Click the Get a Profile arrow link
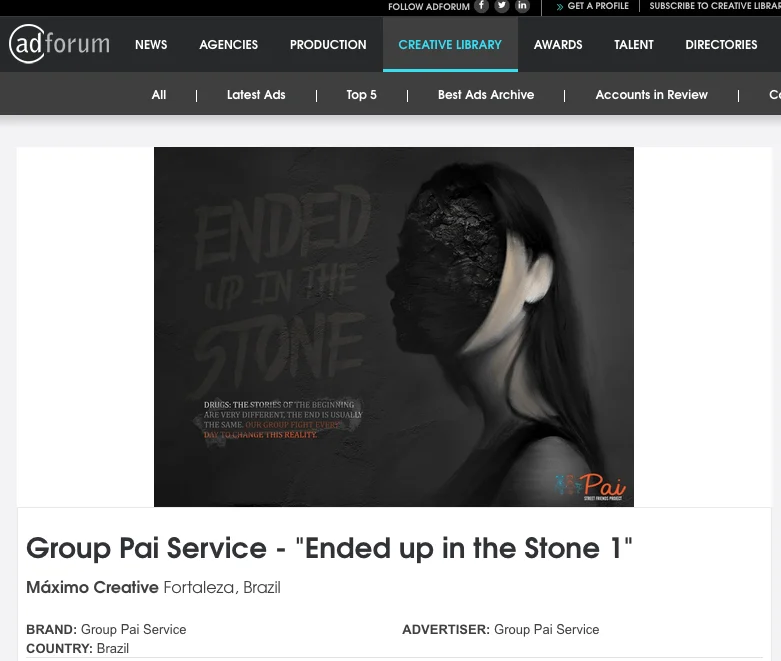 coord(593,6)
